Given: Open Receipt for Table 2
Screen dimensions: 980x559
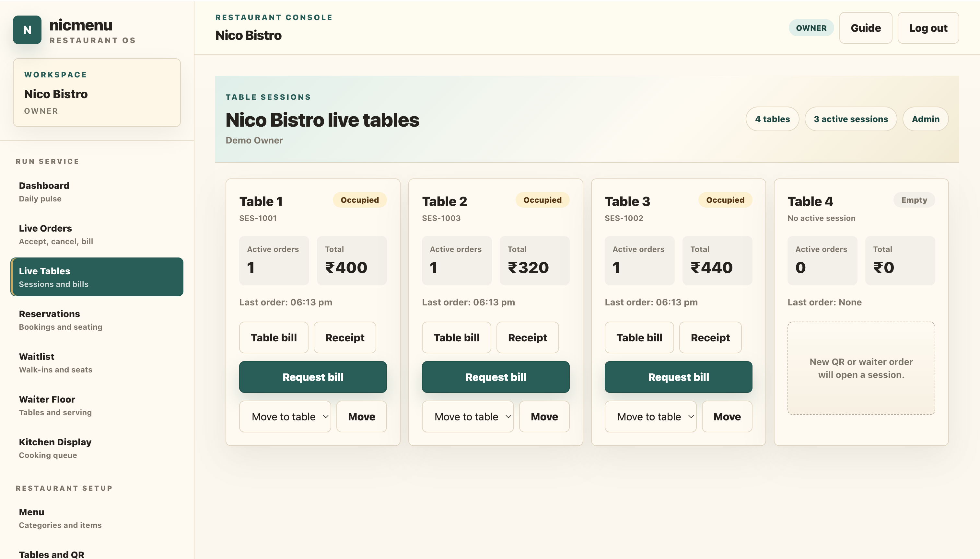Looking at the screenshot, I should (528, 337).
